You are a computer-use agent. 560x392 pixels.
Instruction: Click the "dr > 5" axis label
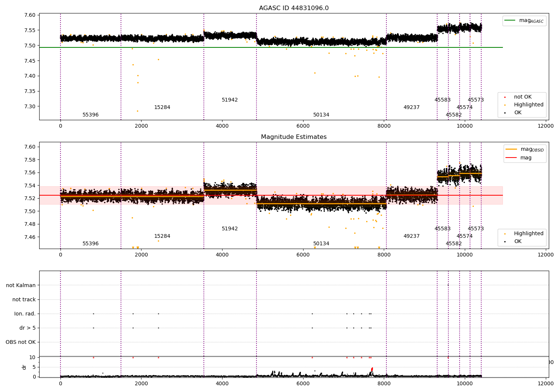point(28,328)
